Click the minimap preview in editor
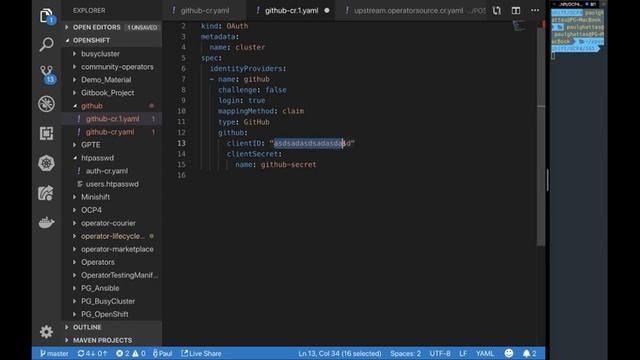The height and width of the screenshot is (360, 640). (519, 26)
